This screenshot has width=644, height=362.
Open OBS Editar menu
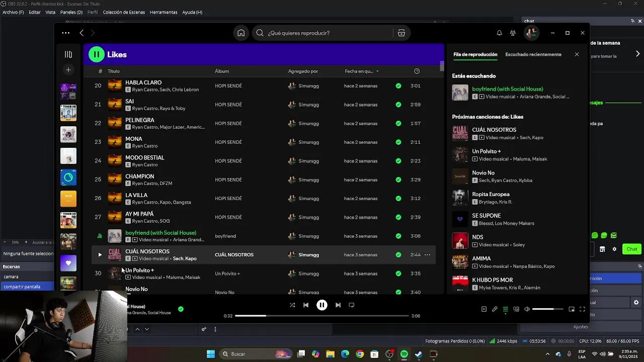[35, 12]
